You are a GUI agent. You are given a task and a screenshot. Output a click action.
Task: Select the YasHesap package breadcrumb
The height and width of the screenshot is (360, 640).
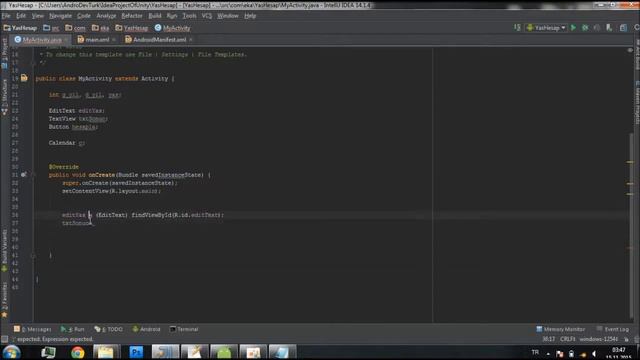[131, 28]
